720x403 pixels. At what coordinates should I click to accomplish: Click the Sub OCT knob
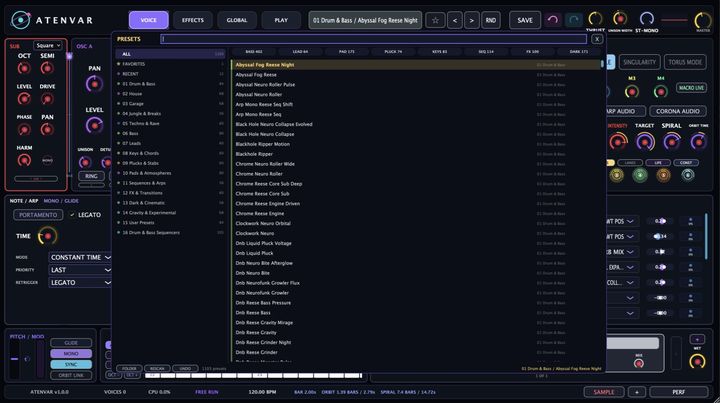[24, 68]
